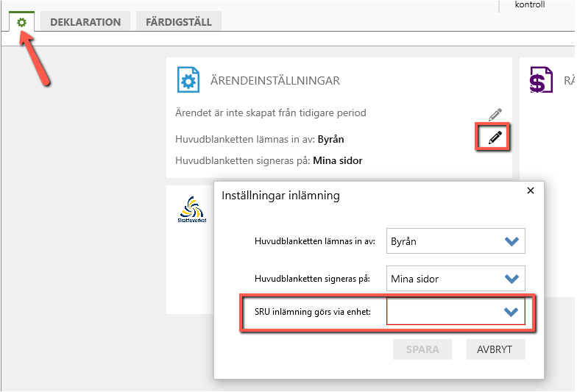Click the ÄRENDEINSTÄLLNINGAR heading
Image resolution: width=577 pixels, height=392 pixels.
(x=275, y=81)
